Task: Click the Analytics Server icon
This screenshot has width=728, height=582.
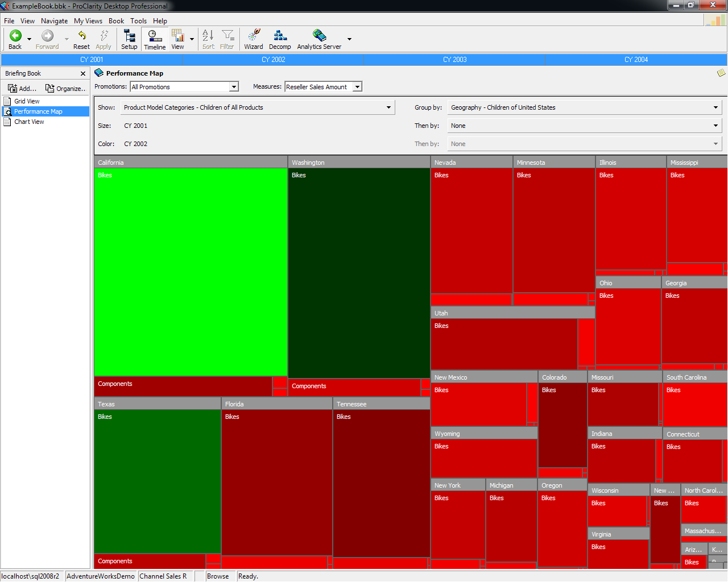Action: tap(319, 36)
